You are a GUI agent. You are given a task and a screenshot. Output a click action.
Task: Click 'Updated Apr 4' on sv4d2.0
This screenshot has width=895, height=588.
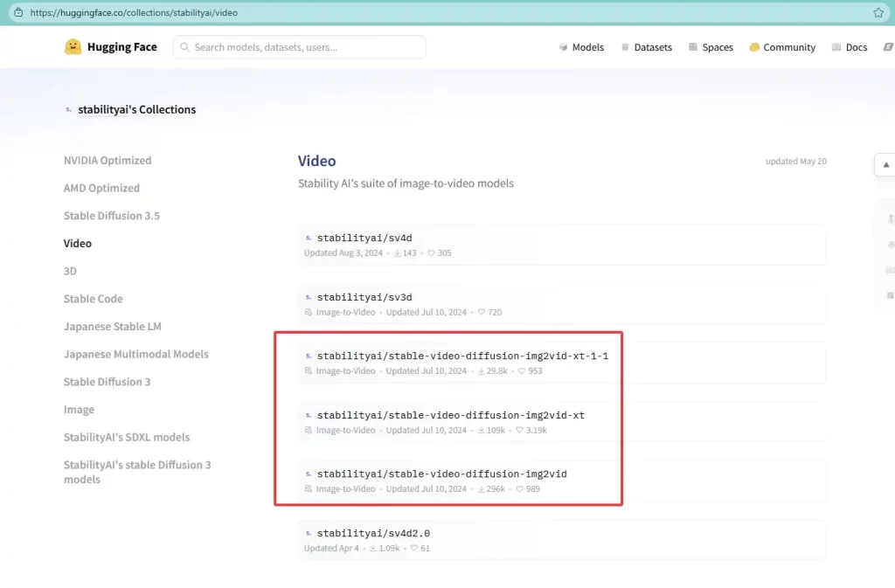click(331, 549)
